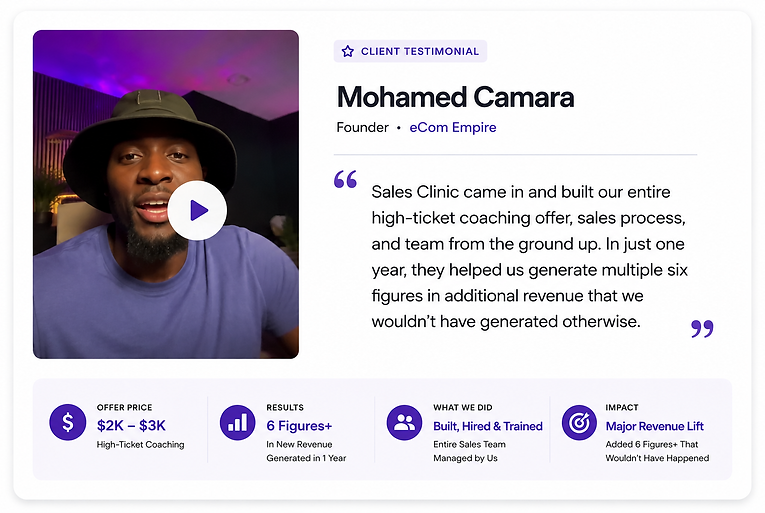Click the bar chart Results icon

click(238, 422)
